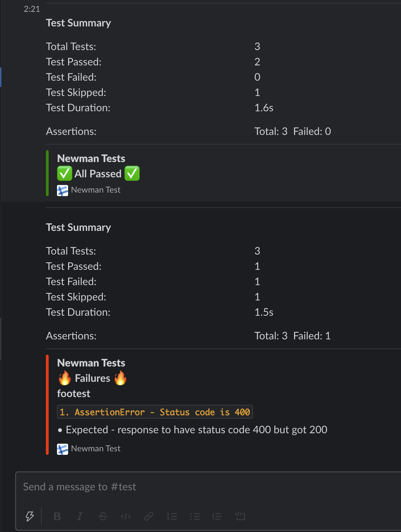Click the Newman Test footer icon under All Passed
Screen dimensions: 401x532
[x=63, y=191]
